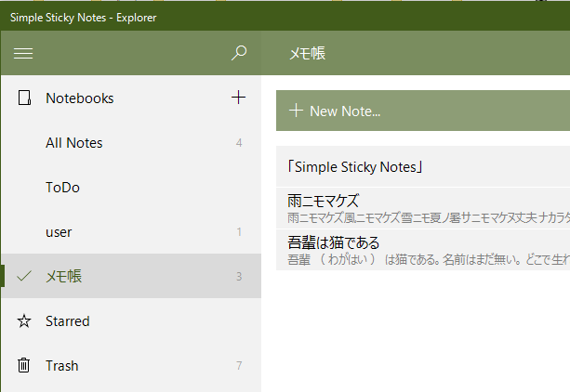This screenshot has width=570, height=392.
Task: Click the search magnifier icon
Action: [x=239, y=53]
